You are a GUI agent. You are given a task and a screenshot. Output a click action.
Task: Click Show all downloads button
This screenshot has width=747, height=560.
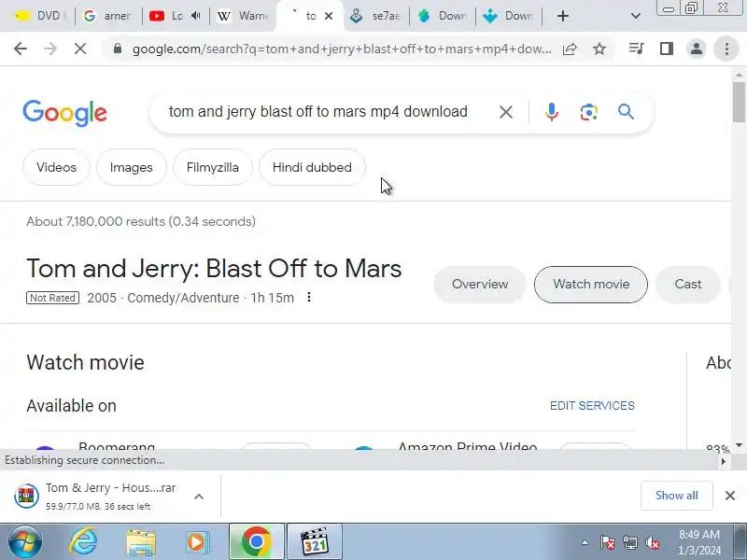pos(676,496)
